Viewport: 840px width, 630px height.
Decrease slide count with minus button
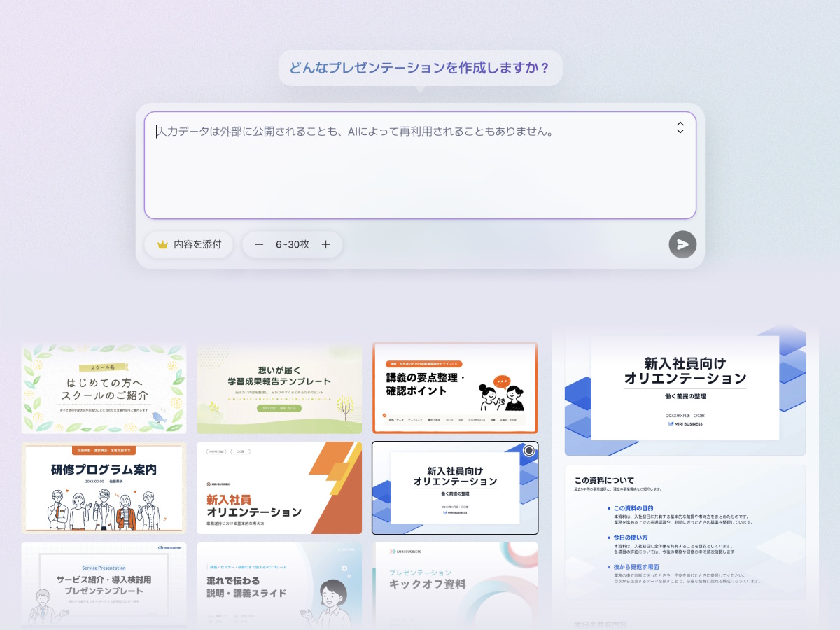point(259,244)
